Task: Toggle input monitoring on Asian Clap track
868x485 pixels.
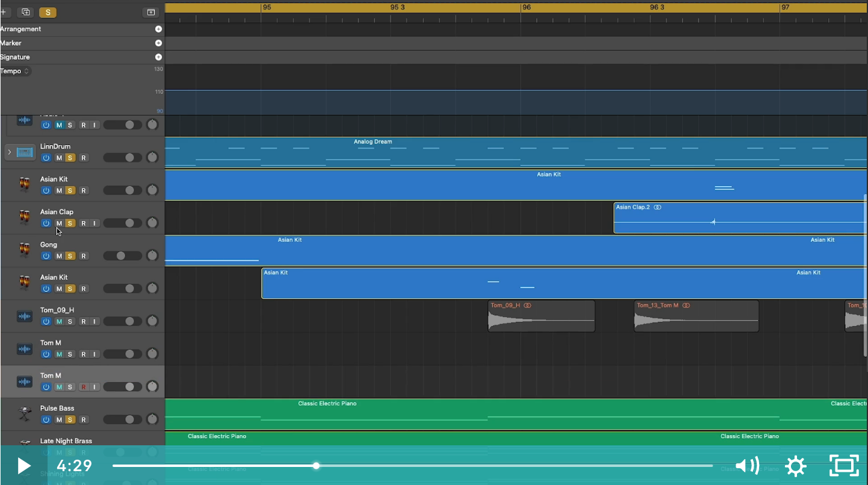Action: 94,223
